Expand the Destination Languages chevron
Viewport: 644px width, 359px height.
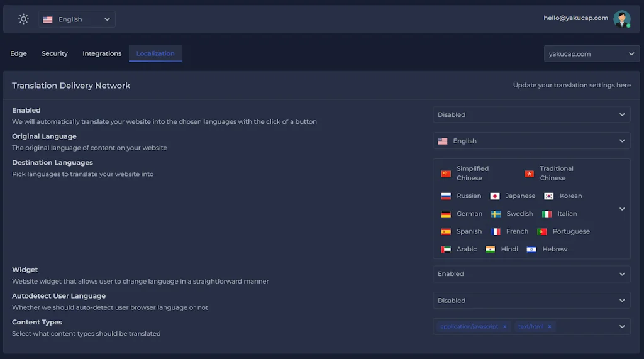point(622,209)
